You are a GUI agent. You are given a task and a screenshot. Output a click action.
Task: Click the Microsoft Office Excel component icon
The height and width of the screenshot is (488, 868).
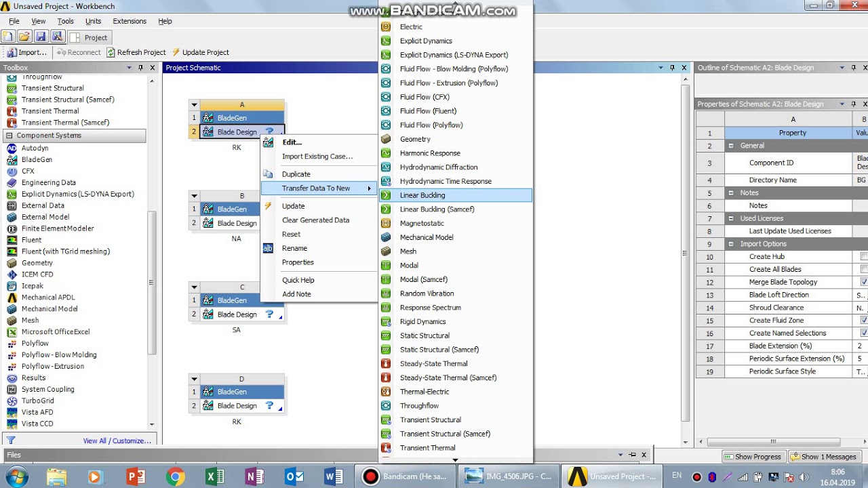[12, 332]
